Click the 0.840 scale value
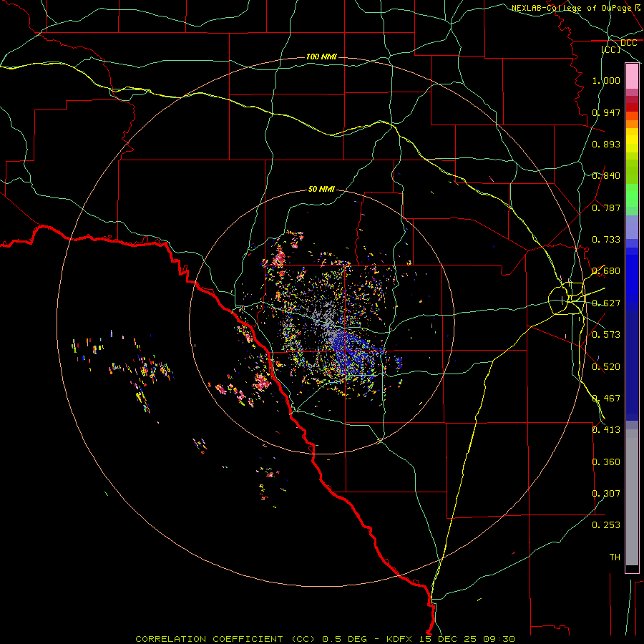 pyautogui.click(x=606, y=176)
